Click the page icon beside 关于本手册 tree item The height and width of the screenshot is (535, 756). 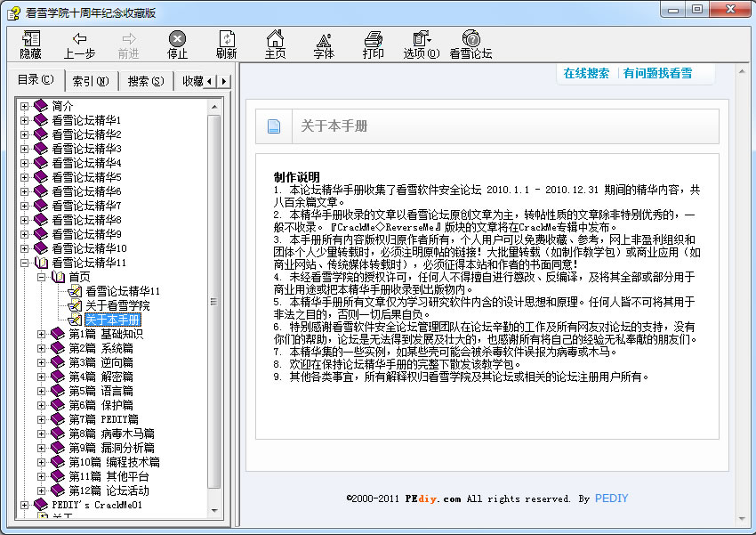76,320
